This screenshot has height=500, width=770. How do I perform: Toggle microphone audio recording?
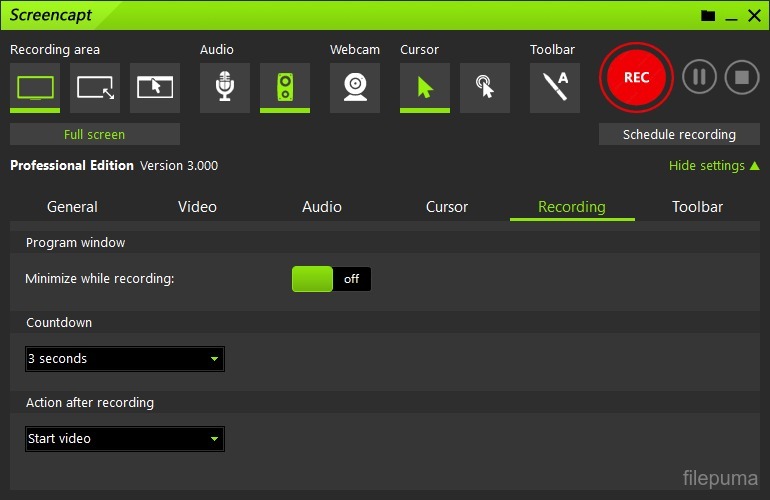tap(225, 87)
